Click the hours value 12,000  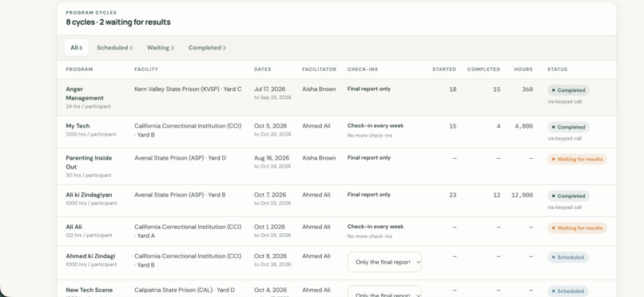(x=522, y=196)
